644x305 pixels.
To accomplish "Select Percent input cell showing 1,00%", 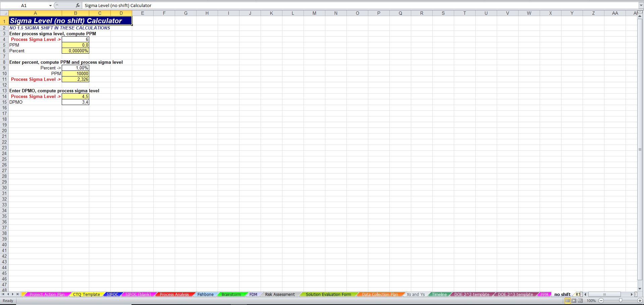I will tap(75, 68).
